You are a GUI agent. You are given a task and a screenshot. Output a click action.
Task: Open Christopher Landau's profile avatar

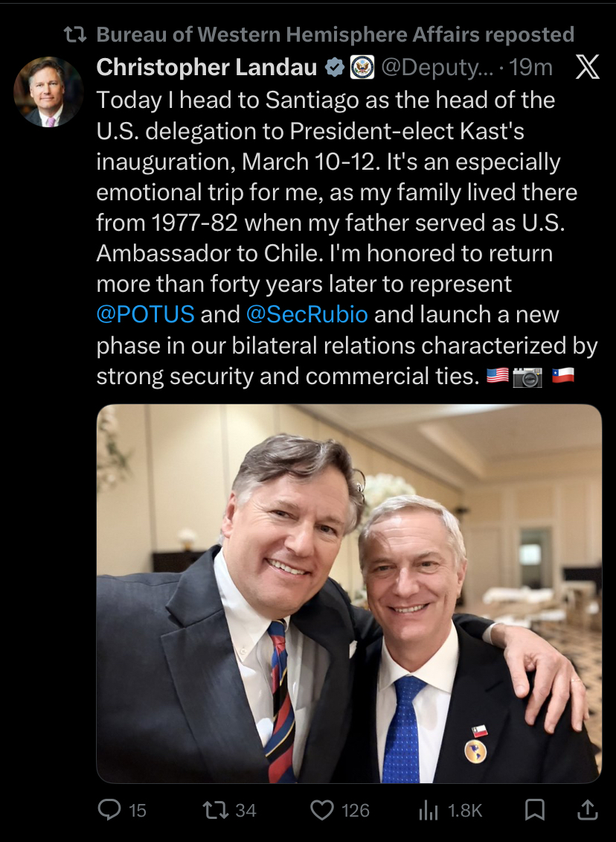(x=48, y=92)
